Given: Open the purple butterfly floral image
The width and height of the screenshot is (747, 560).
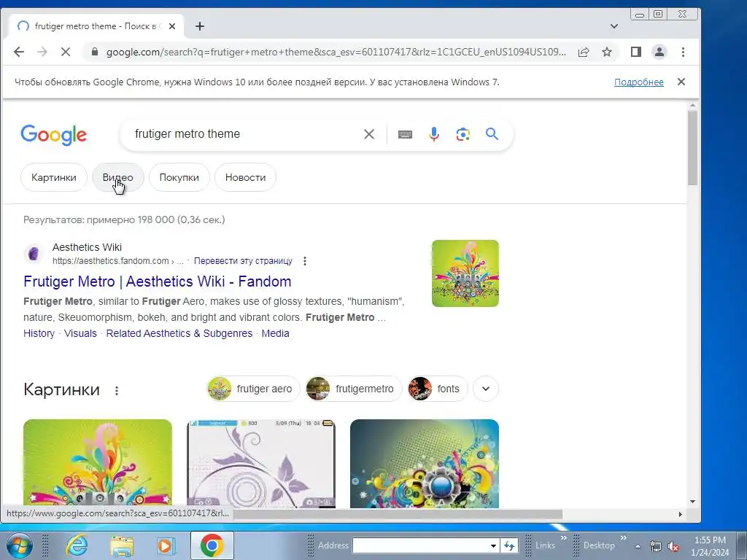Looking at the screenshot, I should [x=261, y=463].
